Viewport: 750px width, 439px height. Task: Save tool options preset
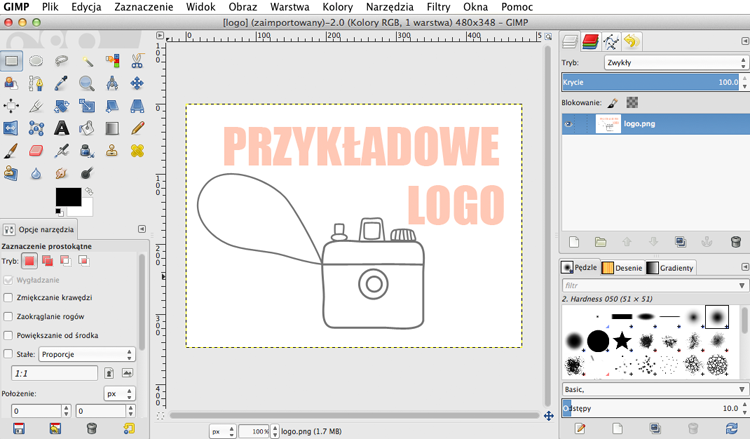(x=19, y=428)
